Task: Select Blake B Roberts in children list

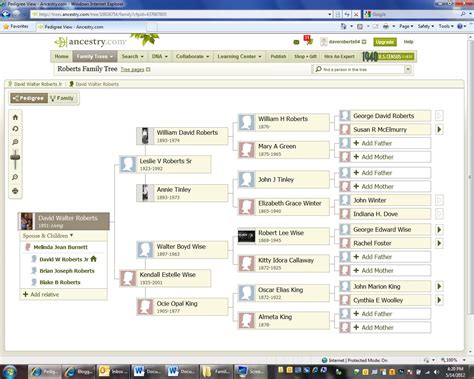Action: tap(60, 282)
